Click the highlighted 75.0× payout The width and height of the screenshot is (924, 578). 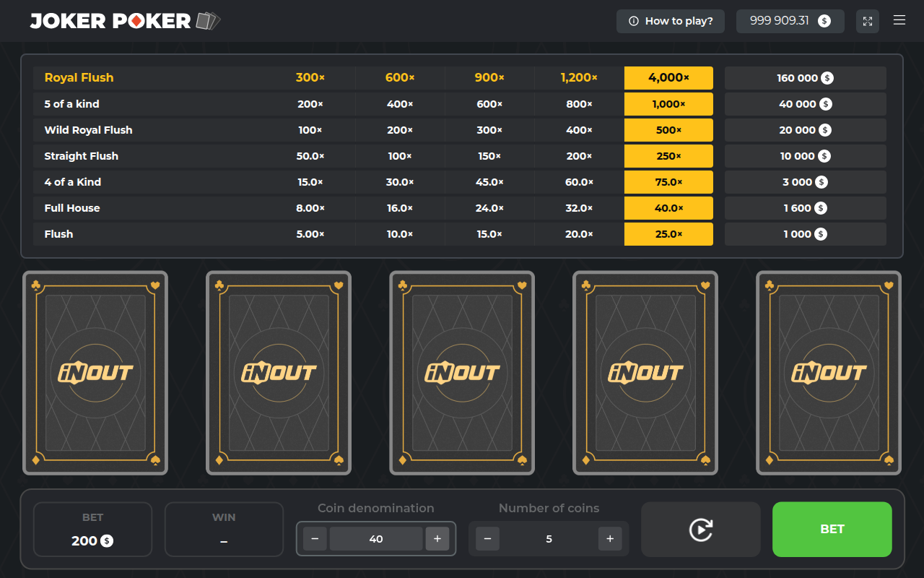[668, 182]
